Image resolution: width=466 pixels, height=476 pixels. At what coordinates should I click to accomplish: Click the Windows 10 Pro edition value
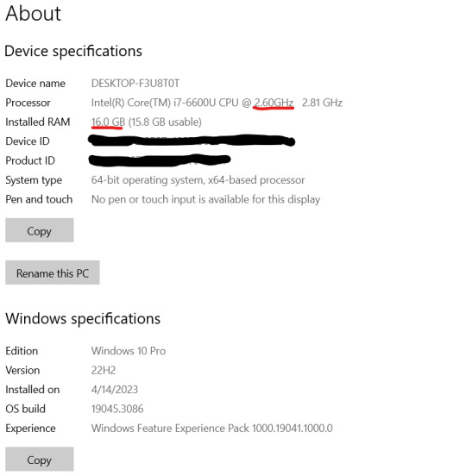(x=129, y=351)
